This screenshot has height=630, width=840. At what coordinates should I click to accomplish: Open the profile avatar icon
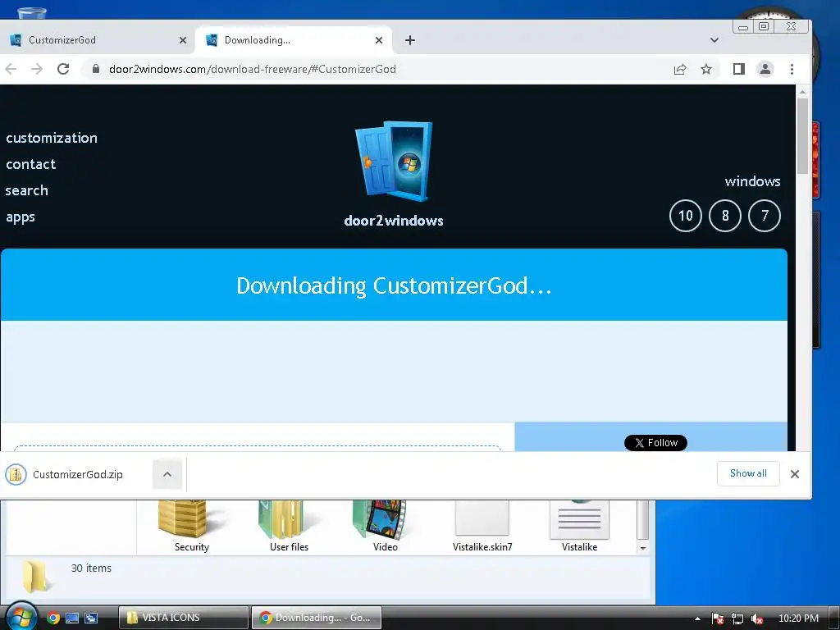[765, 69]
